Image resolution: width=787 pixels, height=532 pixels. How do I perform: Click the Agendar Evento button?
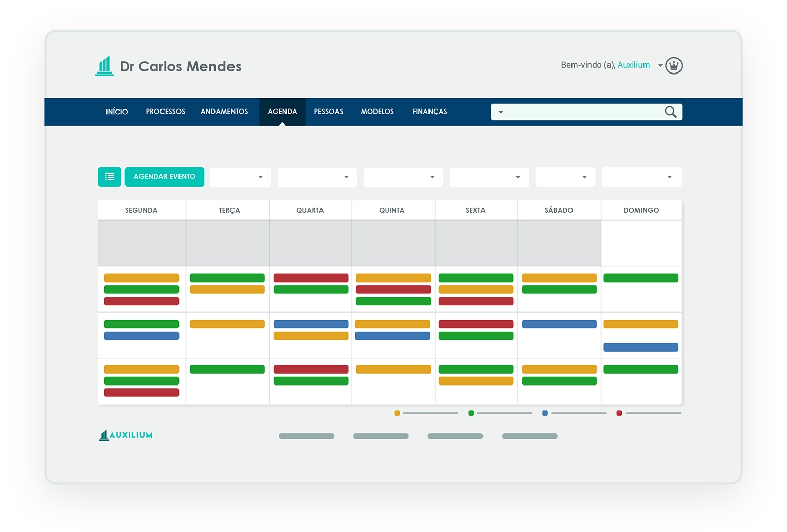point(164,177)
